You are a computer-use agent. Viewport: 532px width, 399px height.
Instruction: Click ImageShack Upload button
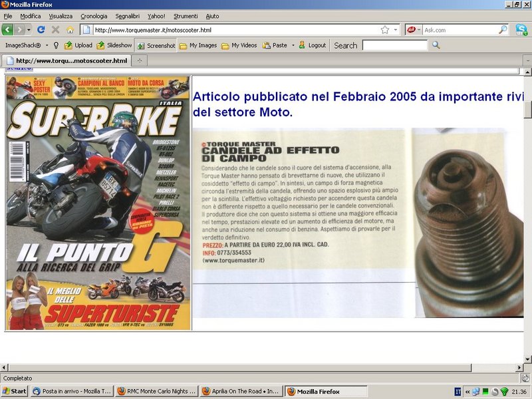coord(78,45)
